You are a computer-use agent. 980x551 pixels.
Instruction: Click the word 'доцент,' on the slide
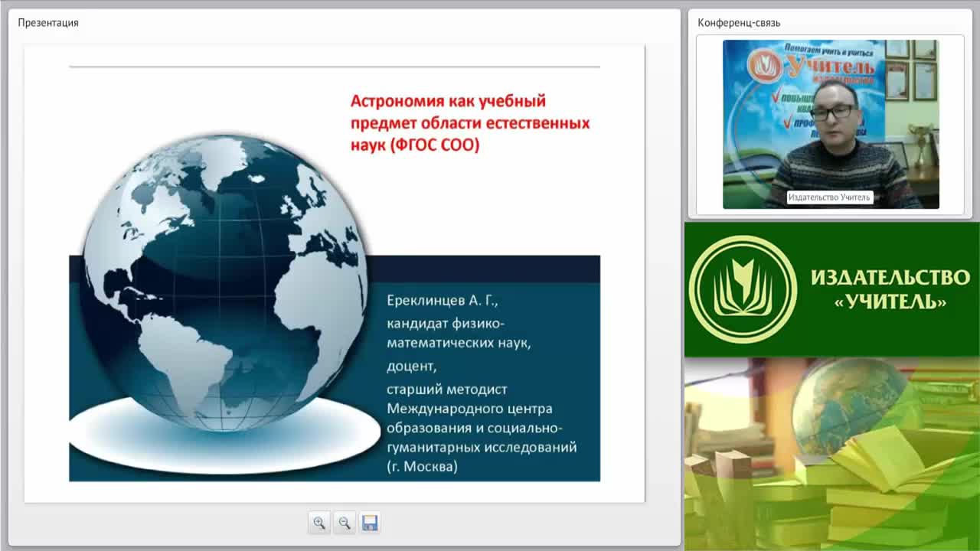point(412,367)
